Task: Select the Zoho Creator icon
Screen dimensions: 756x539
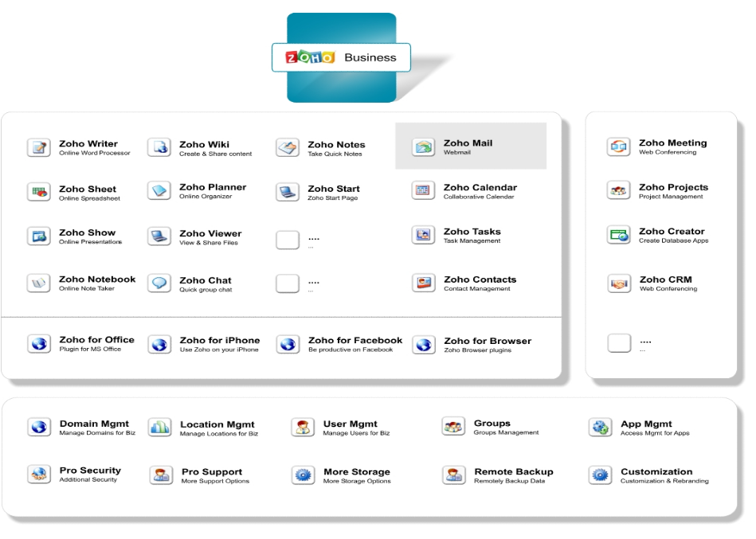Action: click(x=619, y=235)
